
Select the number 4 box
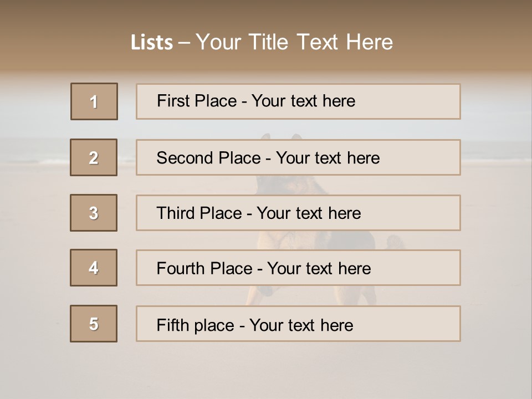(x=94, y=268)
